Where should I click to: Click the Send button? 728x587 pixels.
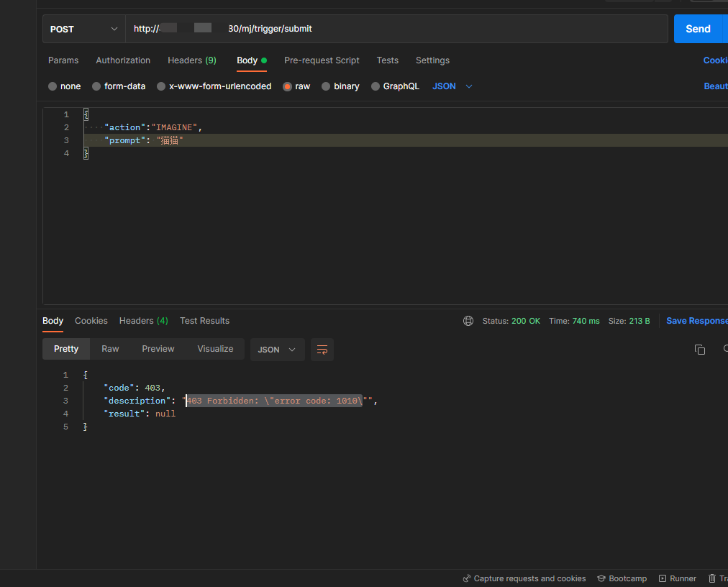tap(698, 28)
